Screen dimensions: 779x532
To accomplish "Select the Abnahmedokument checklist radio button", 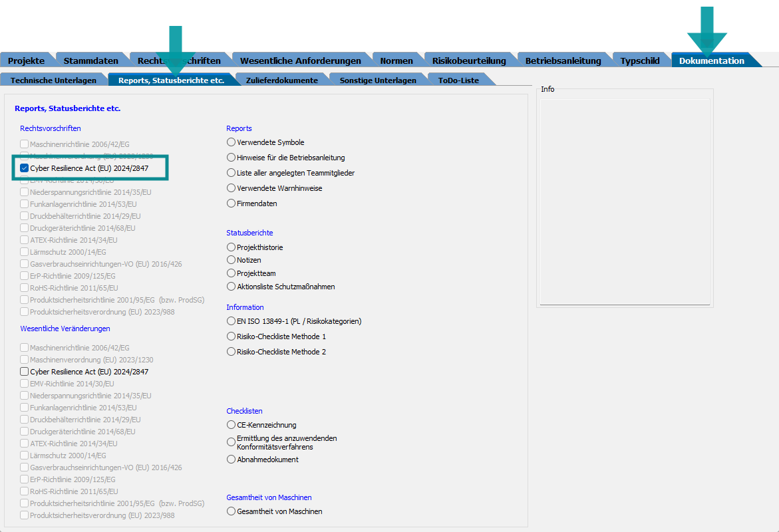I will pos(232,460).
